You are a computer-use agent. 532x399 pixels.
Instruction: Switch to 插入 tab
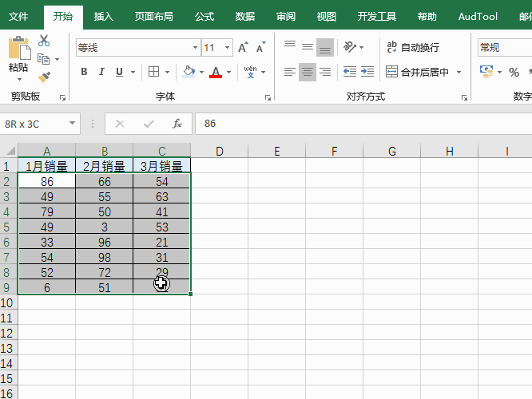tap(104, 16)
